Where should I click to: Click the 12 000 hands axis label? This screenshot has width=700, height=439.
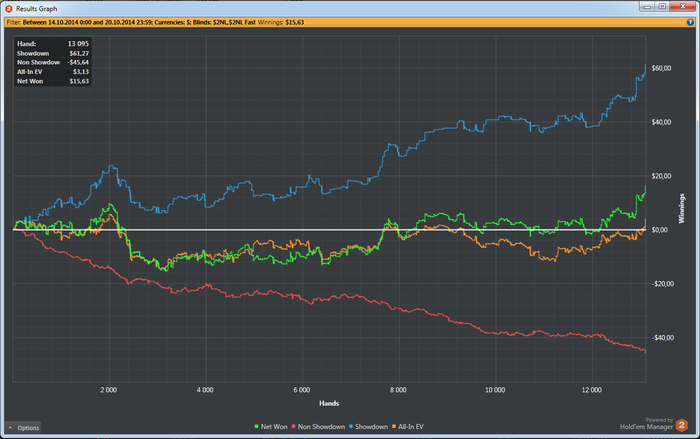[592, 390]
